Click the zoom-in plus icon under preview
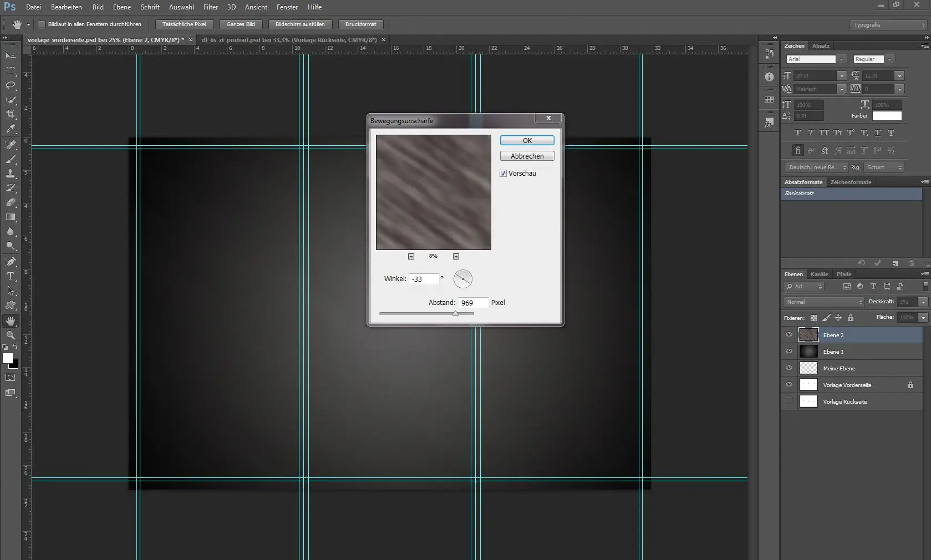This screenshot has height=560, width=931. (x=456, y=256)
